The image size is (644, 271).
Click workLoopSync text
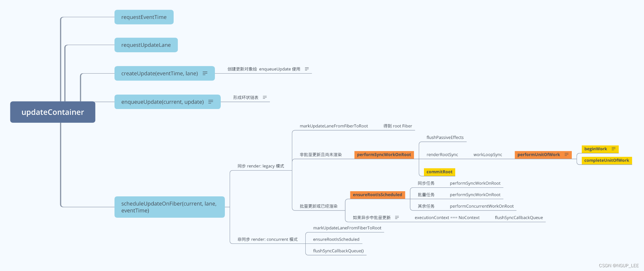pos(488,155)
